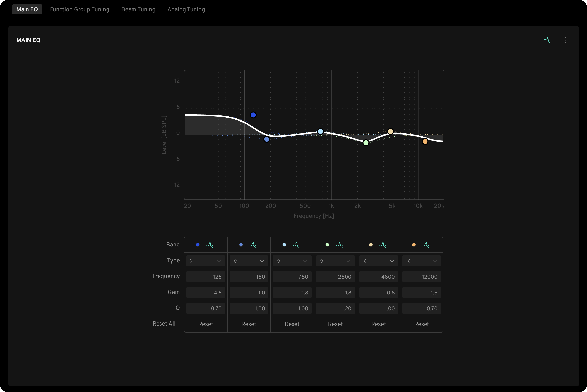Toggle the dark blue band's EQ bypass icon
Viewport: 587px width, 392px height.
pyautogui.click(x=210, y=245)
